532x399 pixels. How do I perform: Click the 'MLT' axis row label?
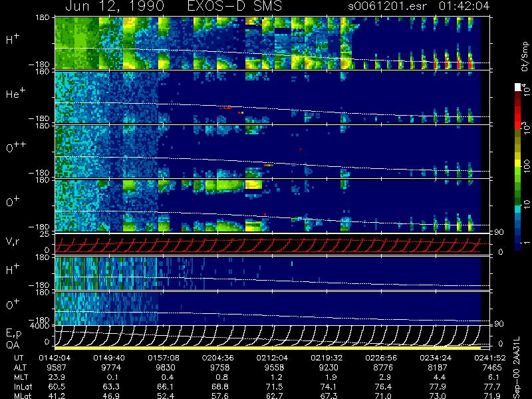point(21,377)
